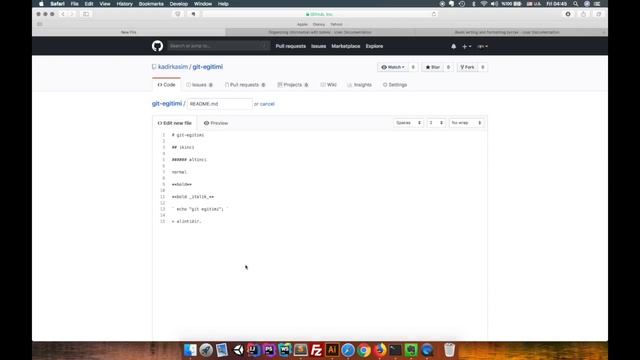Place cursor on the '## ikinci' line
This screenshot has width=640, height=360.
tap(183, 147)
